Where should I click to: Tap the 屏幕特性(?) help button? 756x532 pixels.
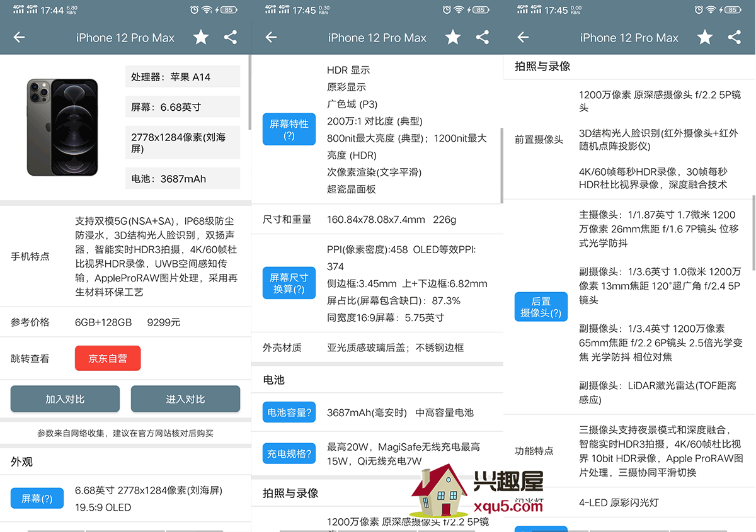pos(289,129)
